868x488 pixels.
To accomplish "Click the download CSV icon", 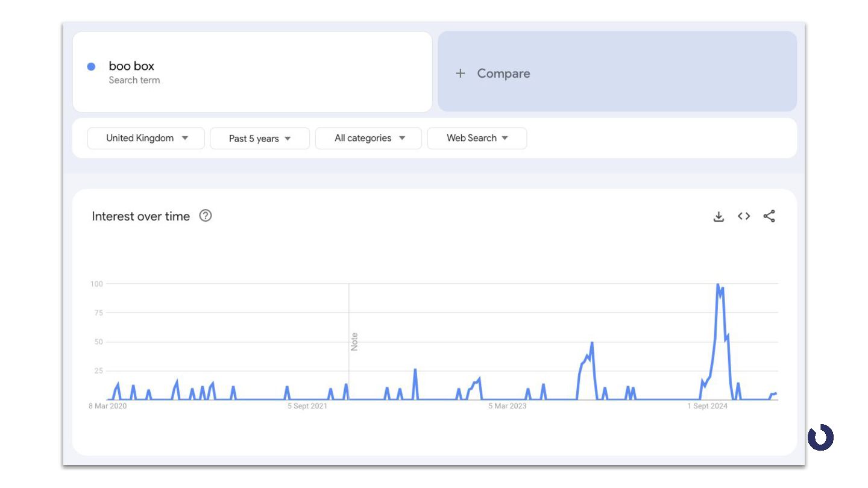I will pyautogui.click(x=719, y=216).
